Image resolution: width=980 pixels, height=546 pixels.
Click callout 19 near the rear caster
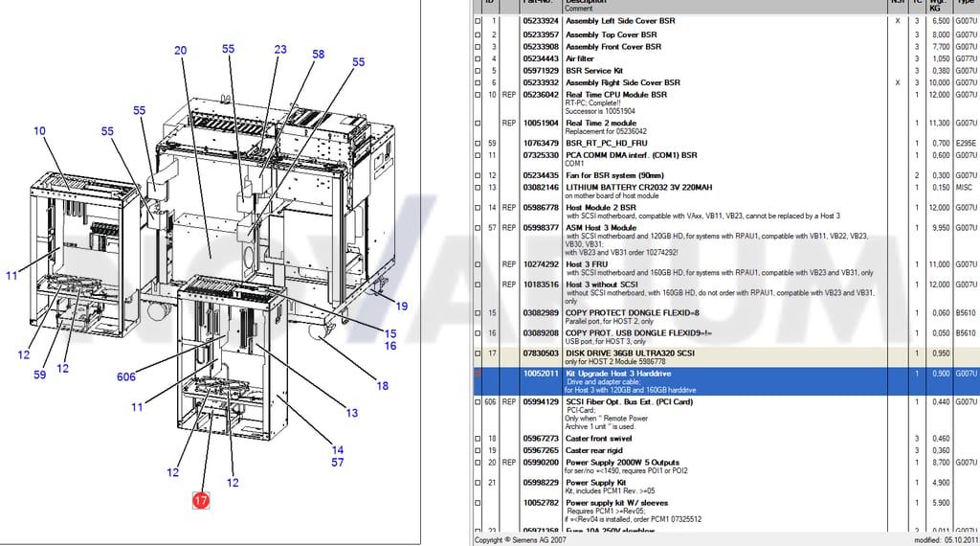402,307
